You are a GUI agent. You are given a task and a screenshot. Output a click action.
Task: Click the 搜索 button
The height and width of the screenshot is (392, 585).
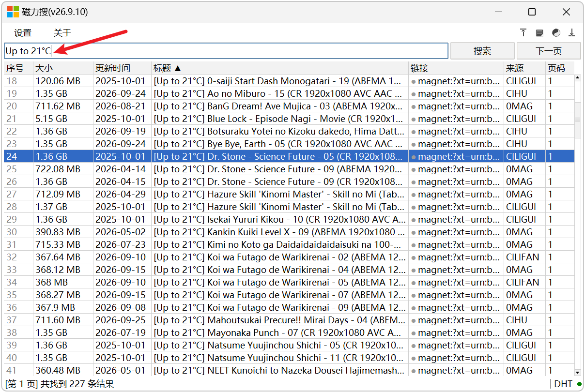tap(482, 51)
